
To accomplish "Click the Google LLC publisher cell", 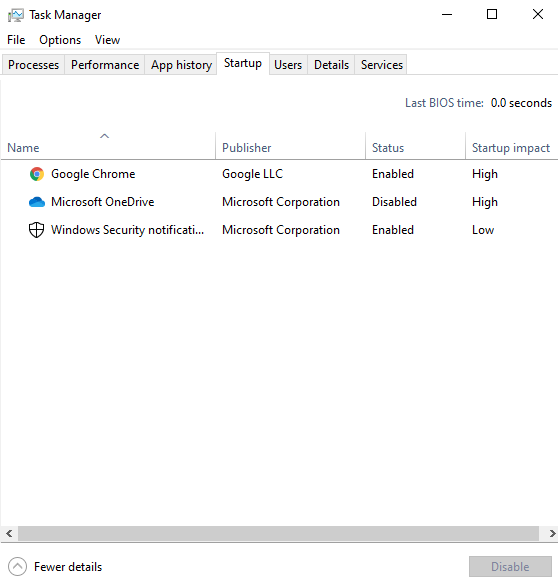I will coord(252,174).
